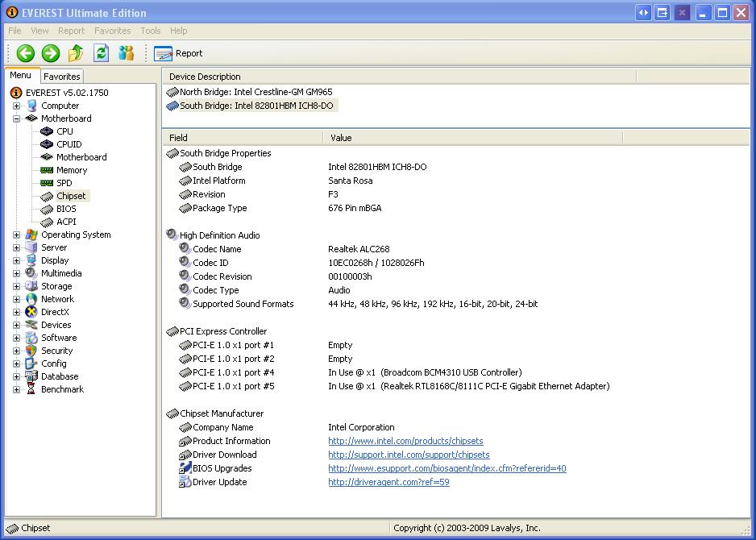Open the Help menu
This screenshot has width=756, height=540.
[x=178, y=31]
